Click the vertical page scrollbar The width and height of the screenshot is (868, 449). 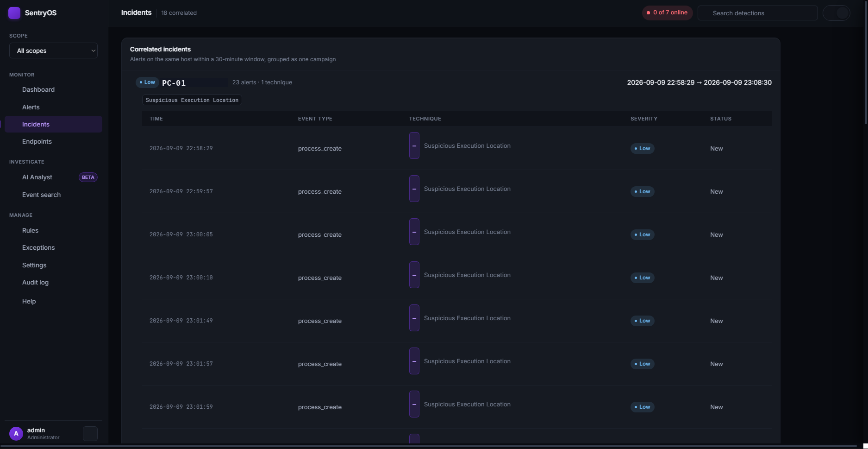pyautogui.click(x=866, y=62)
